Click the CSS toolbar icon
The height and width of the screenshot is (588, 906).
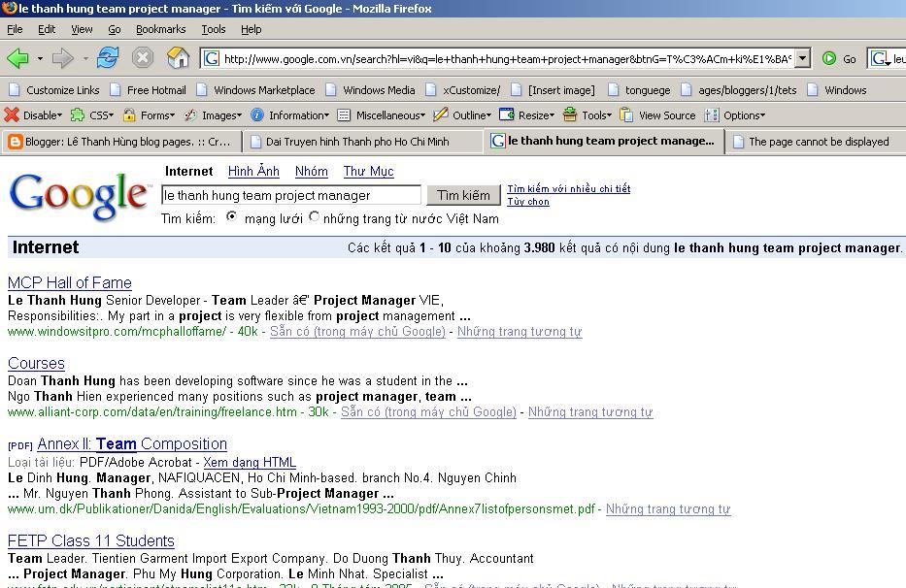[78, 114]
